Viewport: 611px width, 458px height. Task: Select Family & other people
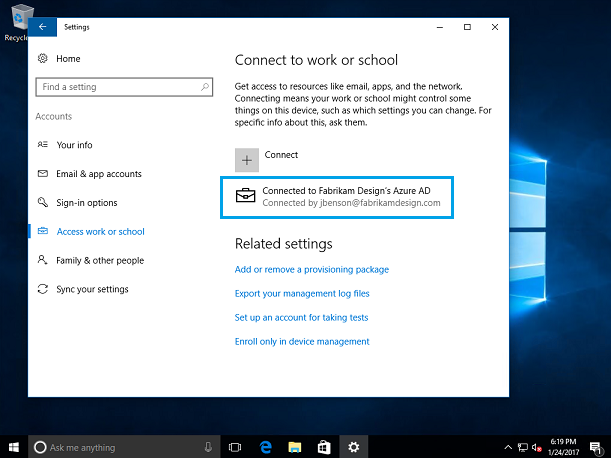pos(100,261)
